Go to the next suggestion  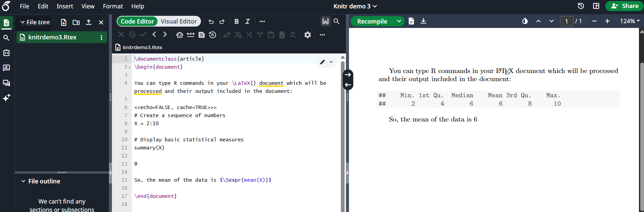click(165, 34)
